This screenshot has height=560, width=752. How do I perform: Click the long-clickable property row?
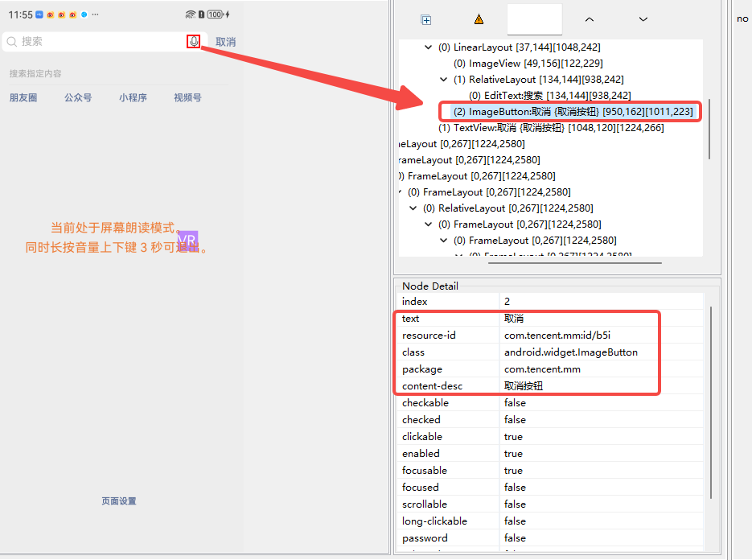click(551, 521)
